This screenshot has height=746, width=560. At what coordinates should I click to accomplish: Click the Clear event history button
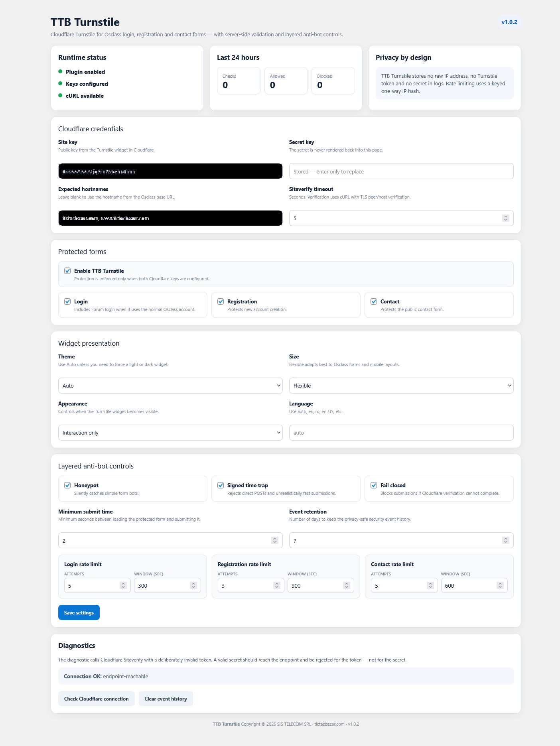pyautogui.click(x=166, y=699)
